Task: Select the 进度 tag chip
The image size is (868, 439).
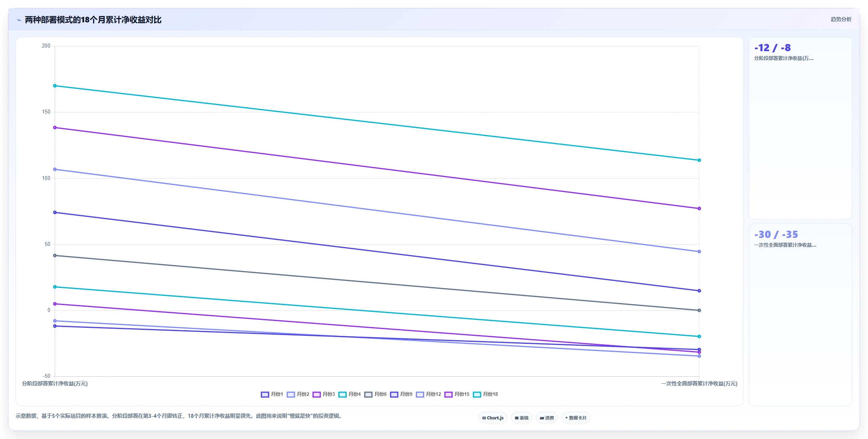Action: point(547,418)
